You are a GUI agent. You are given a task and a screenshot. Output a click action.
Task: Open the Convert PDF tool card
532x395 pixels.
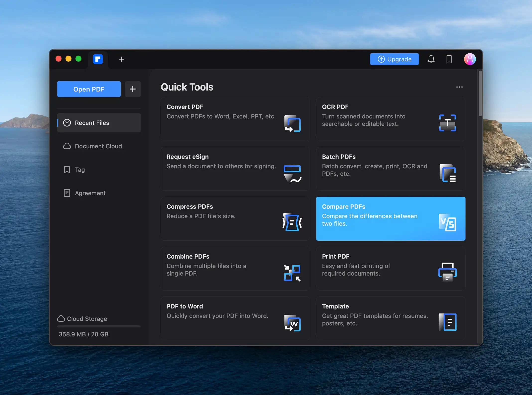click(x=235, y=119)
